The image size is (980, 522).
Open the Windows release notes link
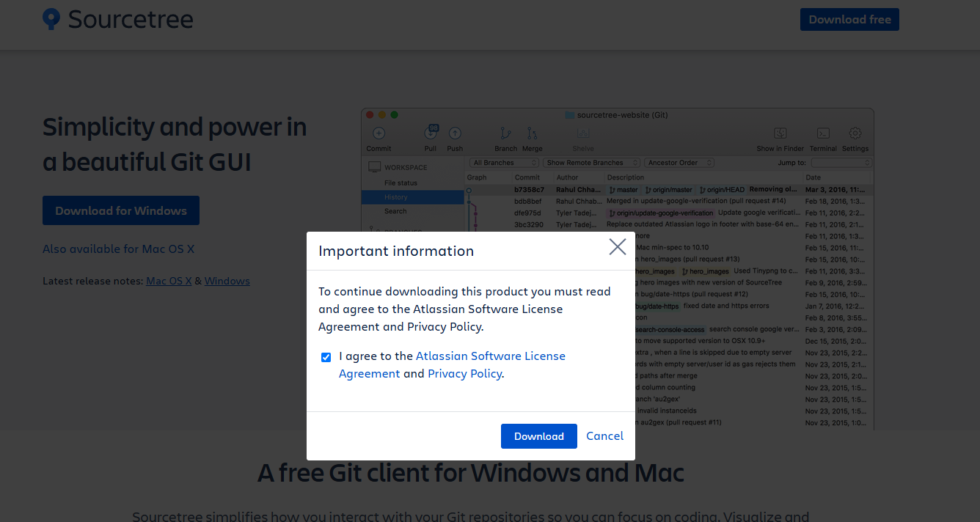[227, 281]
